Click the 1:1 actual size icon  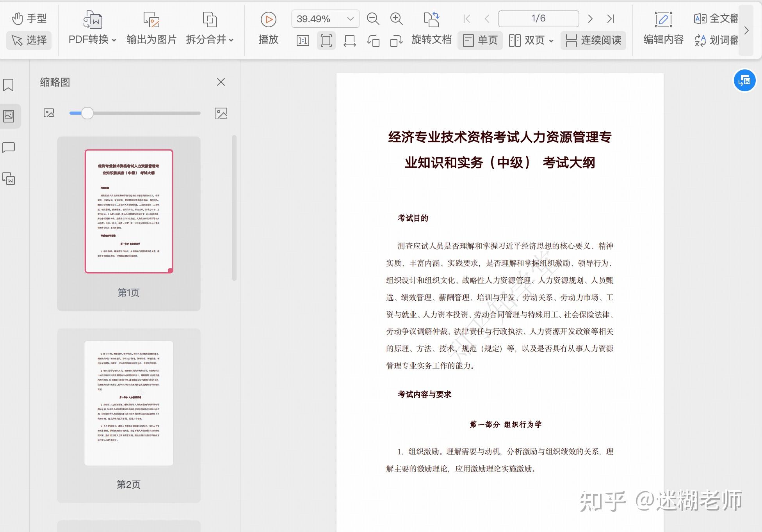[302, 40]
